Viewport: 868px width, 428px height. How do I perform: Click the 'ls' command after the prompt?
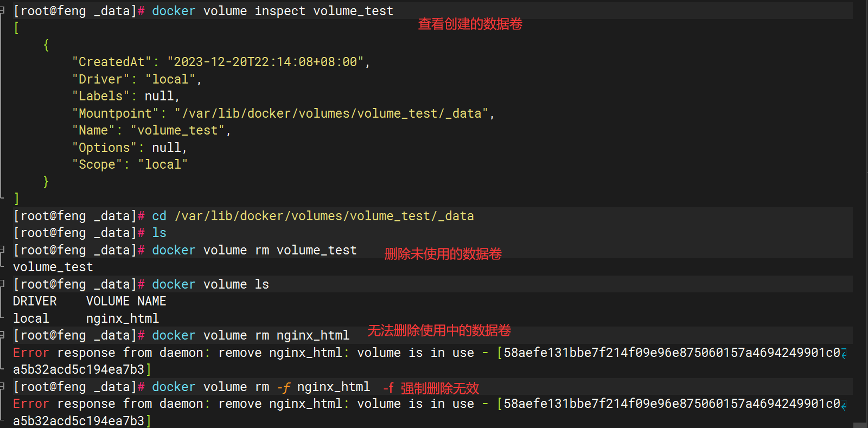[x=159, y=233]
